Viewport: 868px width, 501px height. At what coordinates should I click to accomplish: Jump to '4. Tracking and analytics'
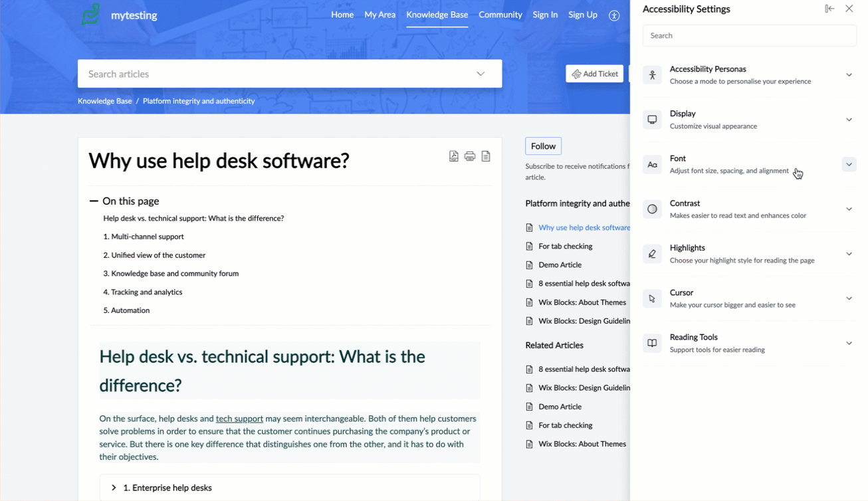tap(143, 292)
